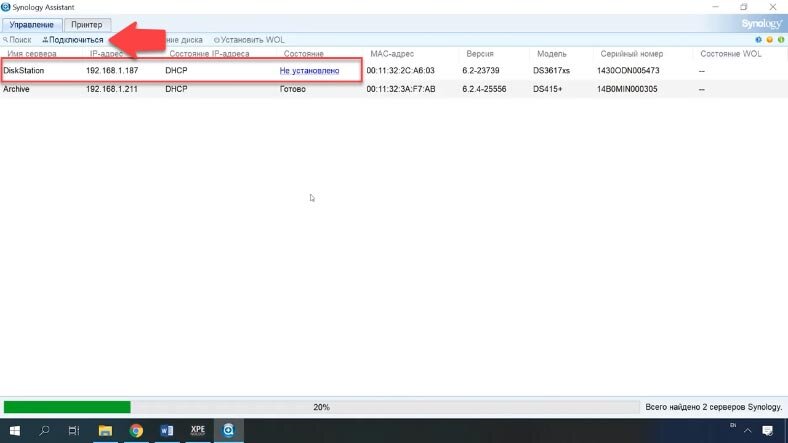The height and width of the screenshot is (443, 788).
Task: Sort by the Состояние column header
Action: tap(304, 54)
